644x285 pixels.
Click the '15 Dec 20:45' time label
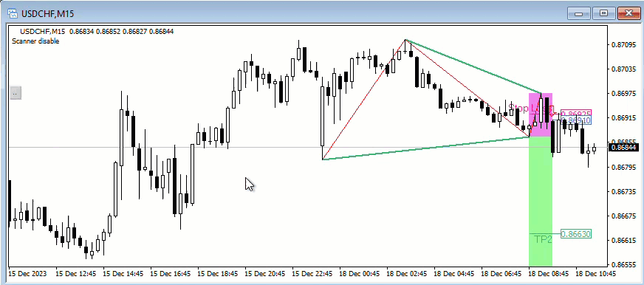point(265,273)
